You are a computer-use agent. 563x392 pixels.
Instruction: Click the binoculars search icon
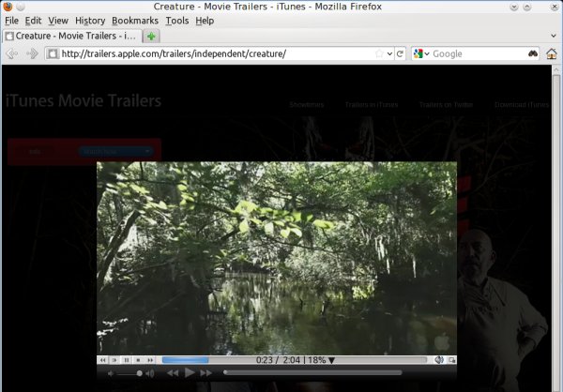533,53
